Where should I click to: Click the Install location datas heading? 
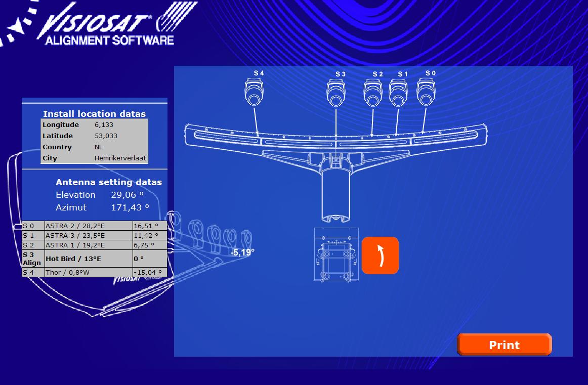pos(94,114)
